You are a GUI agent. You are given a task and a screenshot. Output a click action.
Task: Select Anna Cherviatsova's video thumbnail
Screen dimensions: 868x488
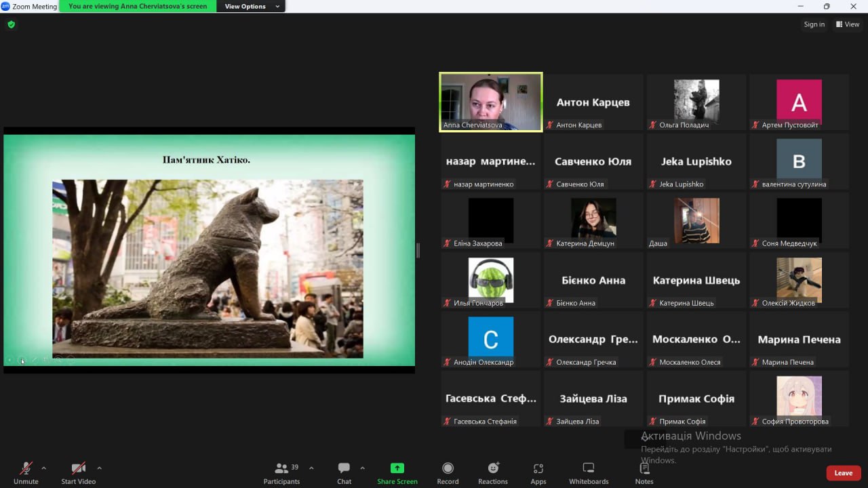point(490,101)
